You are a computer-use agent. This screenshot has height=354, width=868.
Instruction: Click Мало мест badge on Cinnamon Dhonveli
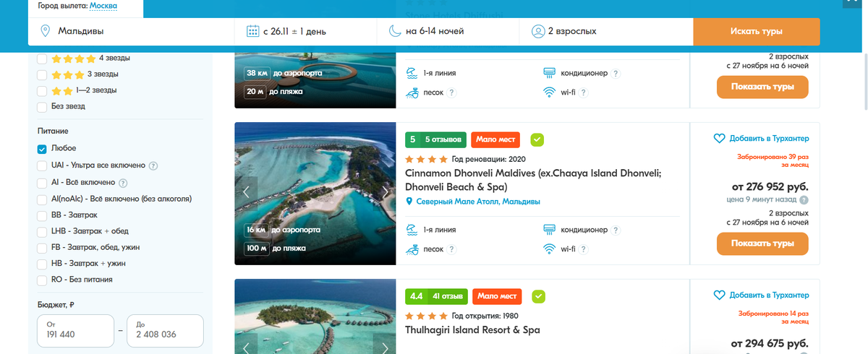495,139
